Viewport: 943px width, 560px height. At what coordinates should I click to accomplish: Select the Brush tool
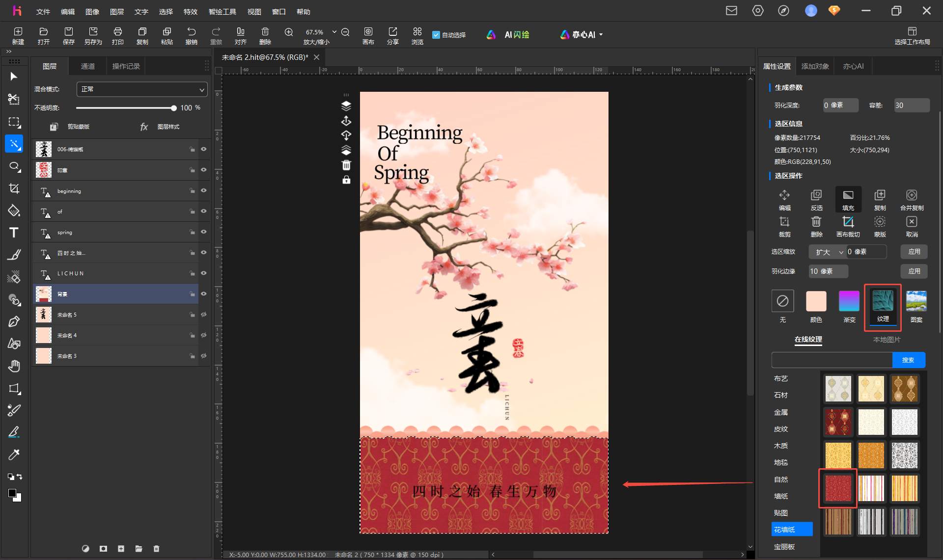pyautogui.click(x=14, y=255)
